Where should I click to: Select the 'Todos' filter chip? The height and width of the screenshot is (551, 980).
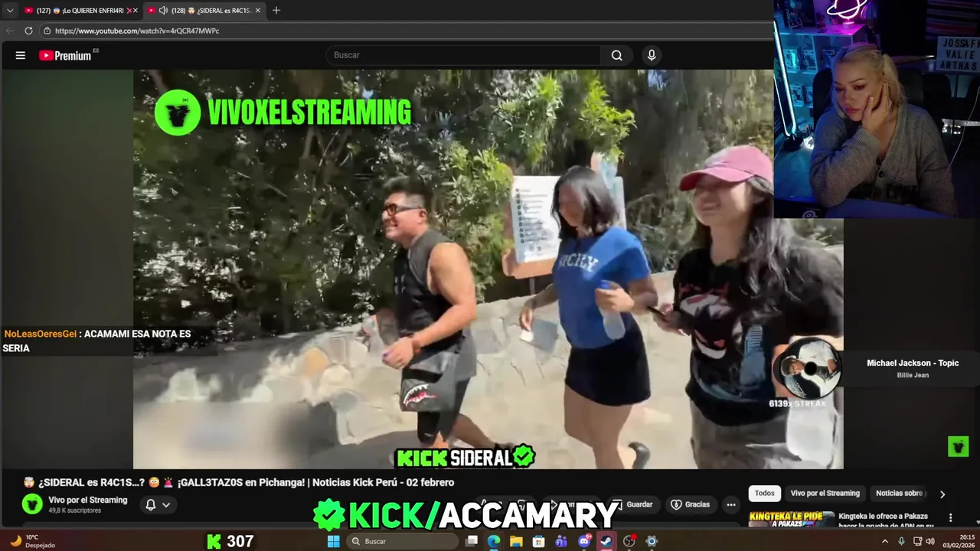pyautogui.click(x=765, y=493)
